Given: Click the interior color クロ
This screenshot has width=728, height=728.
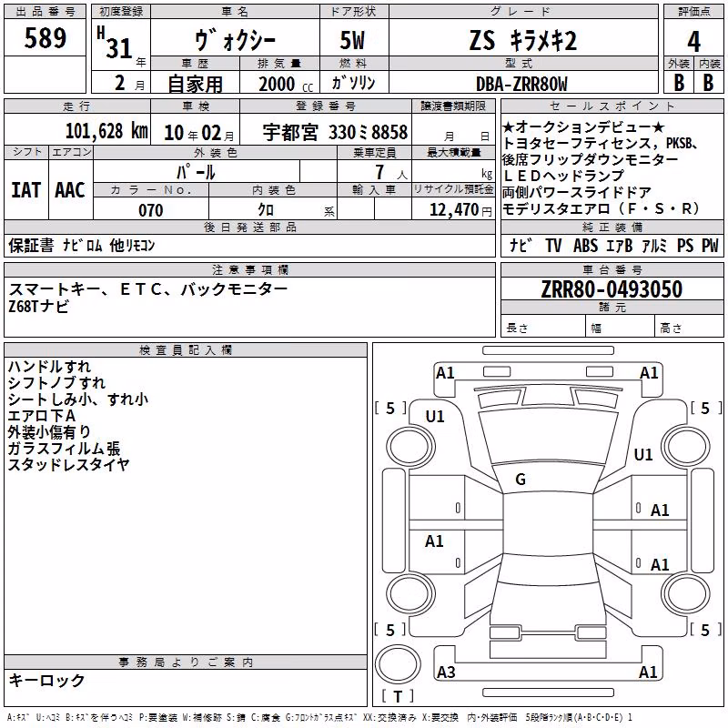Looking at the screenshot, I should [266, 210].
